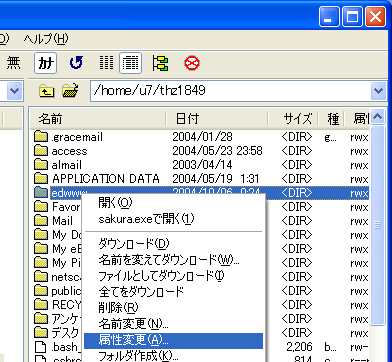392x362 pixels.
Task: Click the blue refresh arrow icon
Action: [76, 63]
